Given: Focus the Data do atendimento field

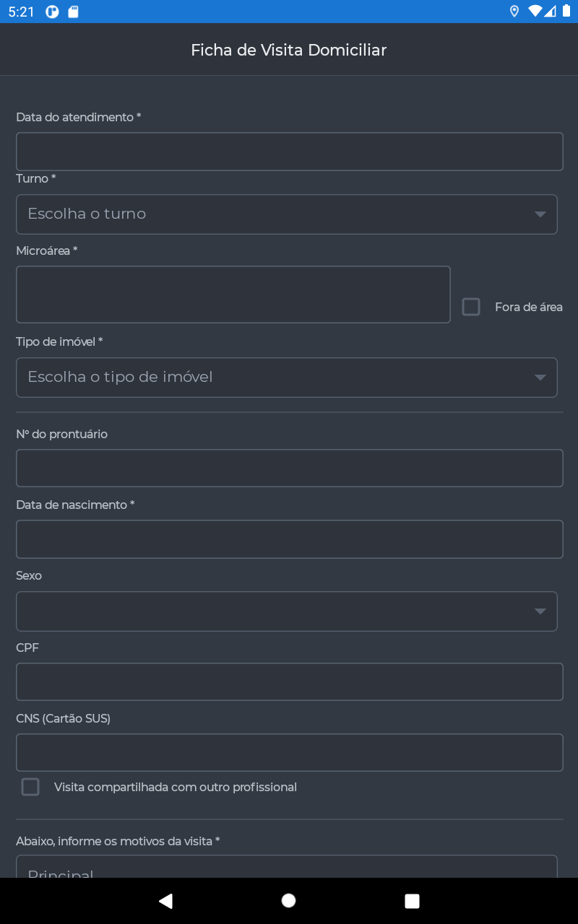Looking at the screenshot, I should 290,152.
